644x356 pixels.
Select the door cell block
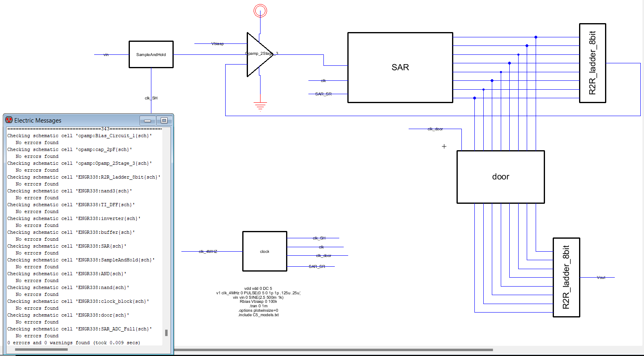pos(500,177)
